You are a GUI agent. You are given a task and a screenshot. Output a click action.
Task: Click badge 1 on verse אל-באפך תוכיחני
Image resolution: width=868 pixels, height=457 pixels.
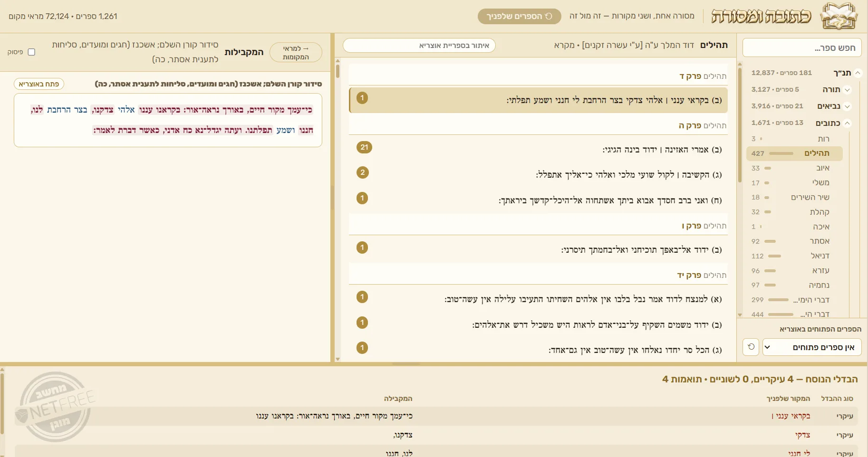tap(362, 248)
